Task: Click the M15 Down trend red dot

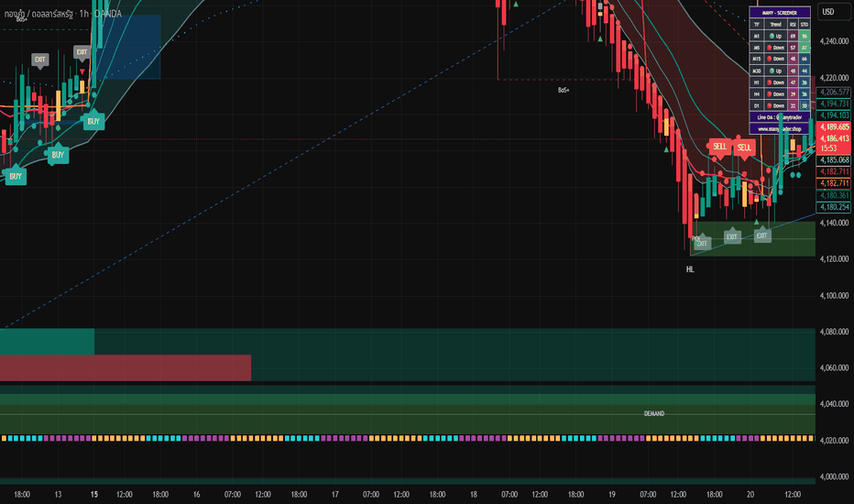Action: (770, 59)
